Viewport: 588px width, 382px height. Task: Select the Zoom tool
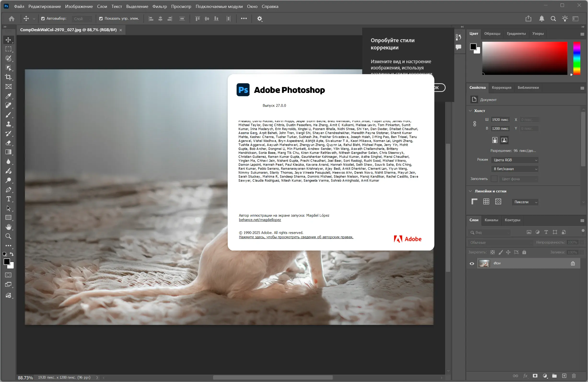8,236
